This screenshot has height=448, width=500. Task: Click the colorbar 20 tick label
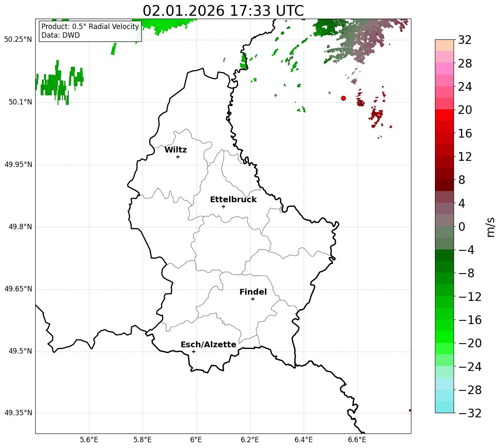465,110
